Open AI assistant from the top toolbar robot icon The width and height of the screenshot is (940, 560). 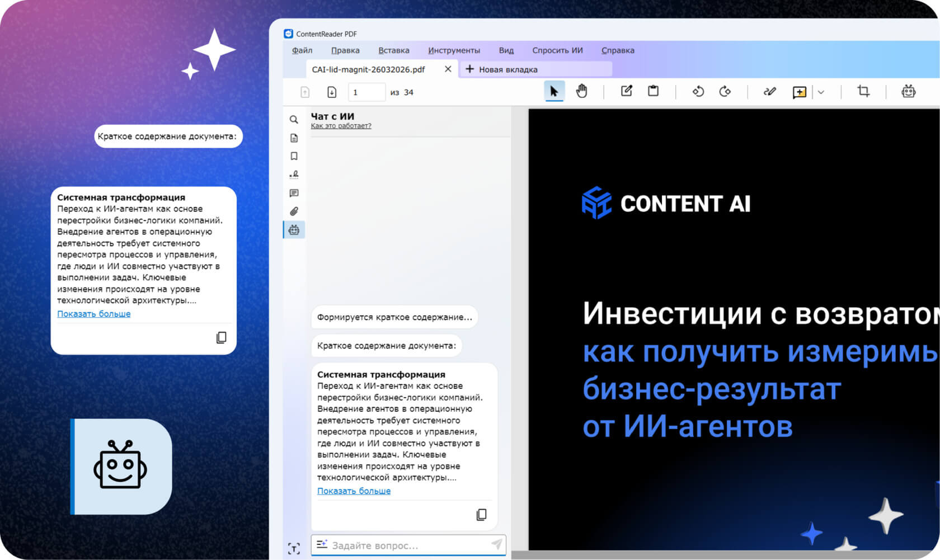pyautogui.click(x=909, y=91)
